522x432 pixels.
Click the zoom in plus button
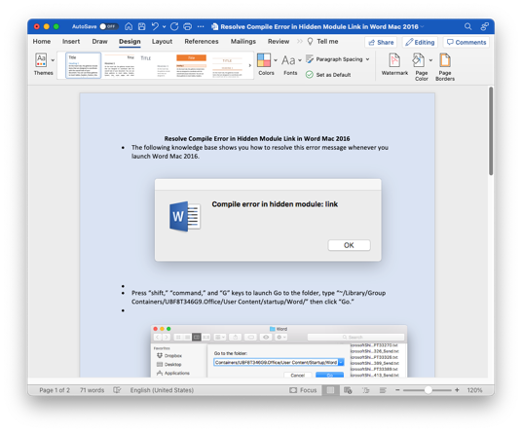[x=457, y=390]
